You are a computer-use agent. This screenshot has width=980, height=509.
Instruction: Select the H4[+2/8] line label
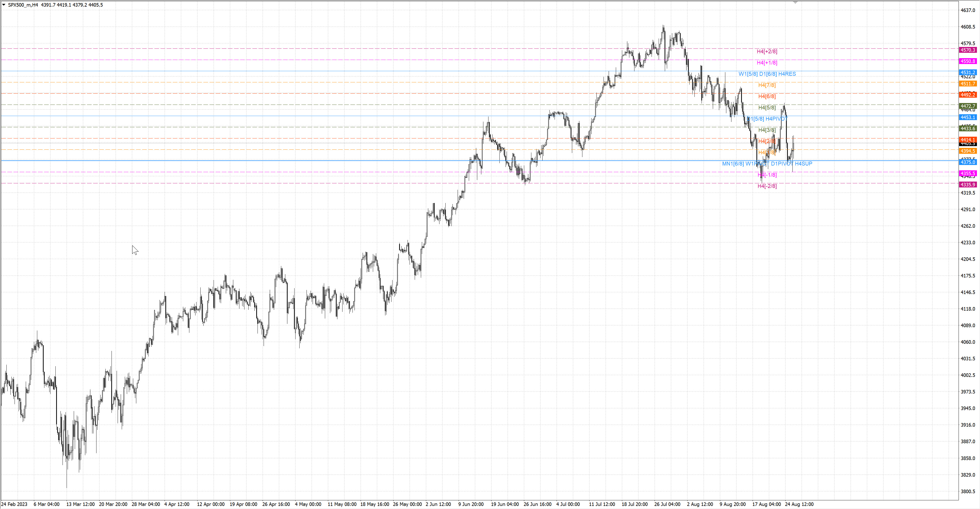767,51
